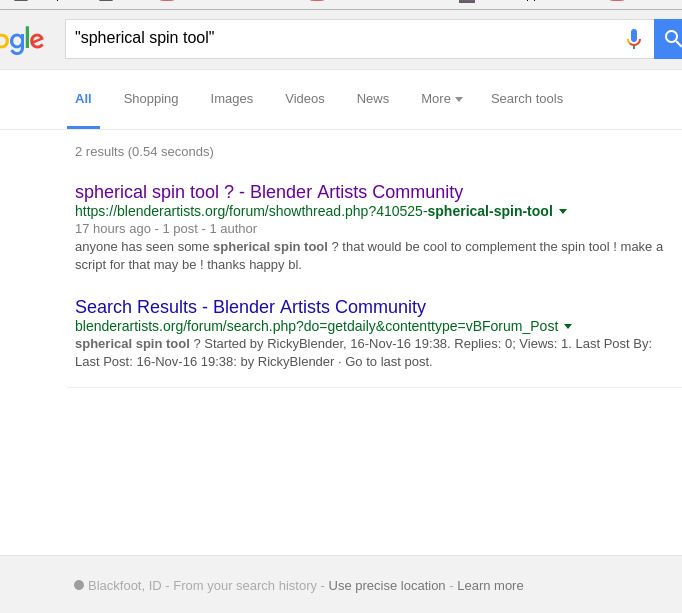Click the 'Blackfoot, ID' location text
The height and width of the screenshot is (613, 682).
point(124,586)
